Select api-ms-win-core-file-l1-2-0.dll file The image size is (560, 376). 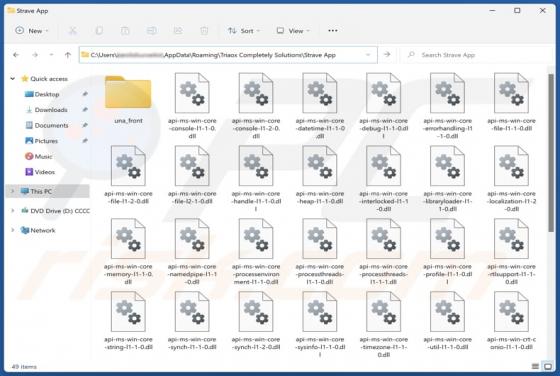pos(128,175)
